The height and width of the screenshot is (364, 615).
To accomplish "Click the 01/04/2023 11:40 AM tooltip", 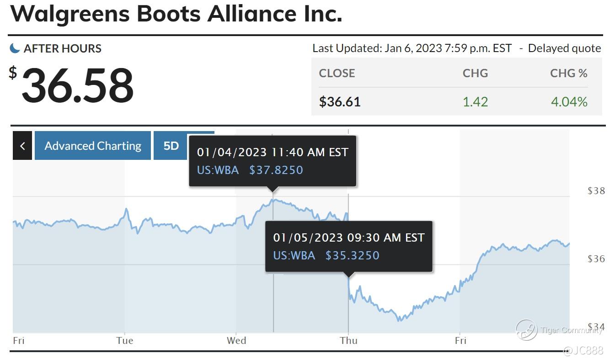I will (x=273, y=161).
